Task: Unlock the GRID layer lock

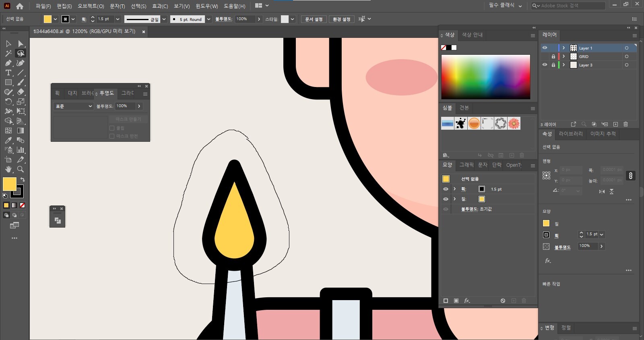Action: coord(553,56)
